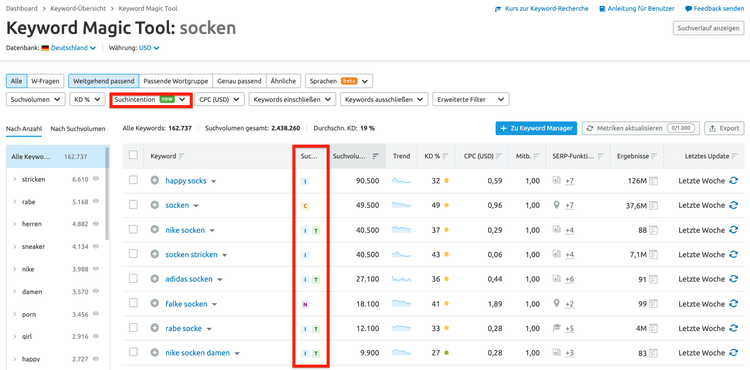
Task: Open SERP results icon for 'socken' row
Action: pos(653,205)
